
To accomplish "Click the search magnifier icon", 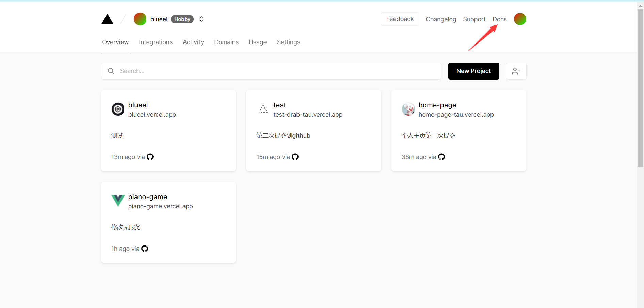I will (x=111, y=71).
